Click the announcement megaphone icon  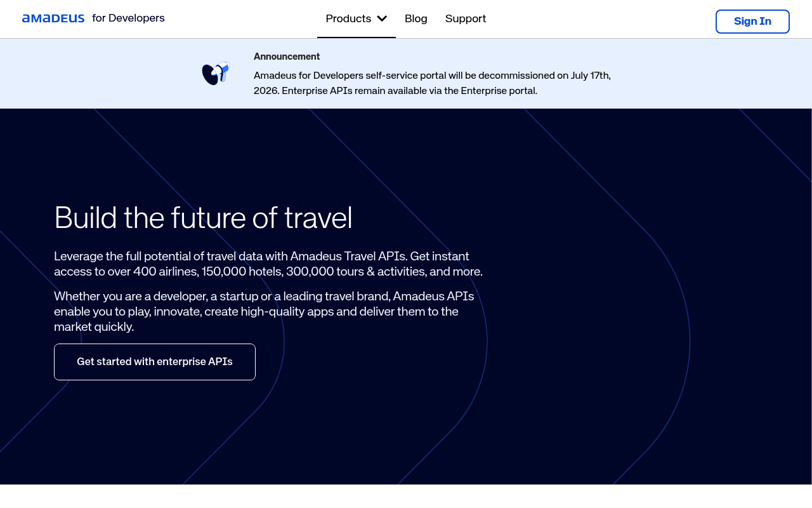click(x=216, y=74)
